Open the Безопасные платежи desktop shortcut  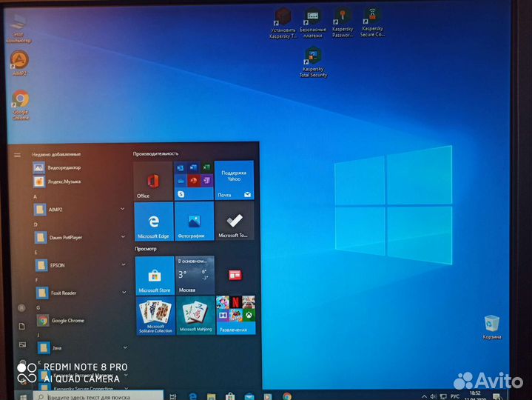(312, 23)
